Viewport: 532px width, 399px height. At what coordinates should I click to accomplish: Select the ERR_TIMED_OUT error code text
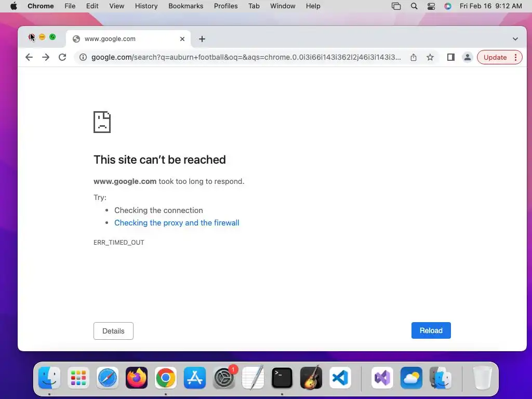(119, 242)
